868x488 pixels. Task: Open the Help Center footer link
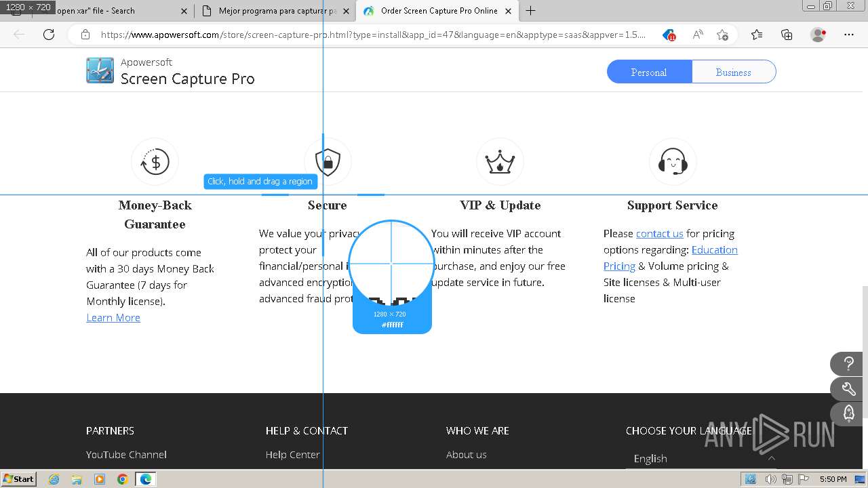[293, 454]
